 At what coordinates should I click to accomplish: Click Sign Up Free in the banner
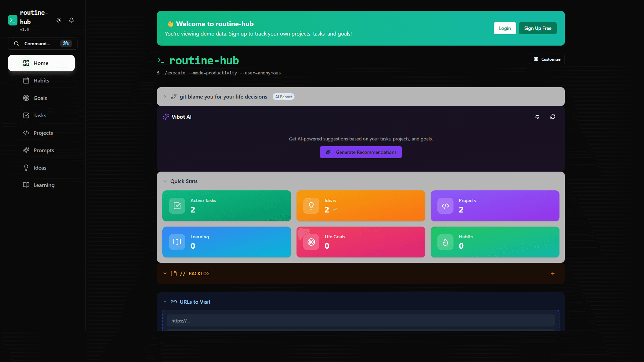(x=537, y=28)
